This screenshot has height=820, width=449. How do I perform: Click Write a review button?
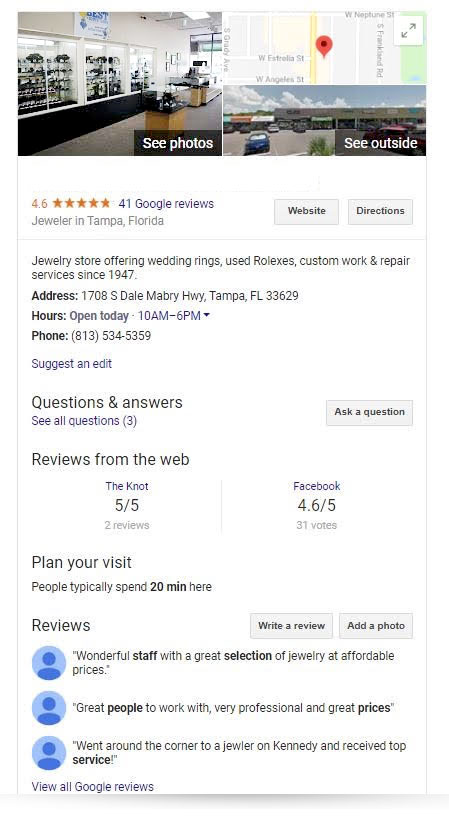point(291,625)
